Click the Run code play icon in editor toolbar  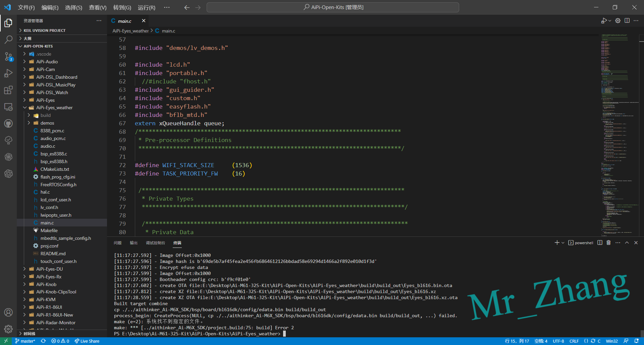[x=604, y=21]
